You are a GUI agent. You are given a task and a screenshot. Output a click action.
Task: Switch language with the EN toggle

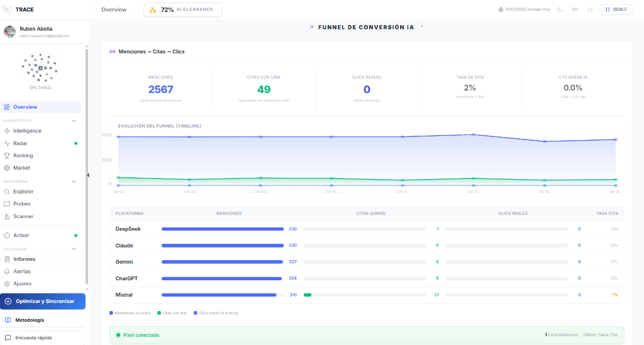tap(575, 9)
